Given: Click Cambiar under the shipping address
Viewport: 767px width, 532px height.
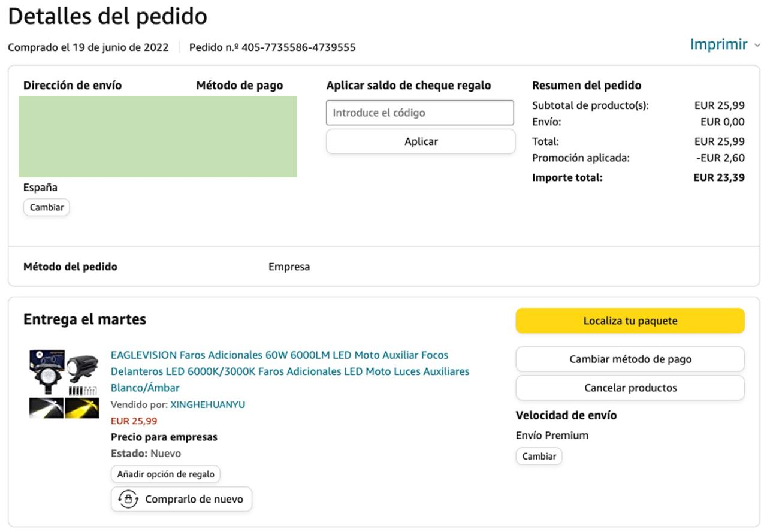Looking at the screenshot, I should (47, 207).
